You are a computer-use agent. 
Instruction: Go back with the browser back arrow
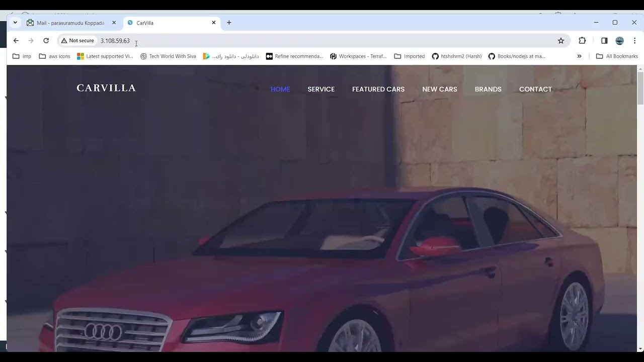pyautogui.click(x=16, y=41)
